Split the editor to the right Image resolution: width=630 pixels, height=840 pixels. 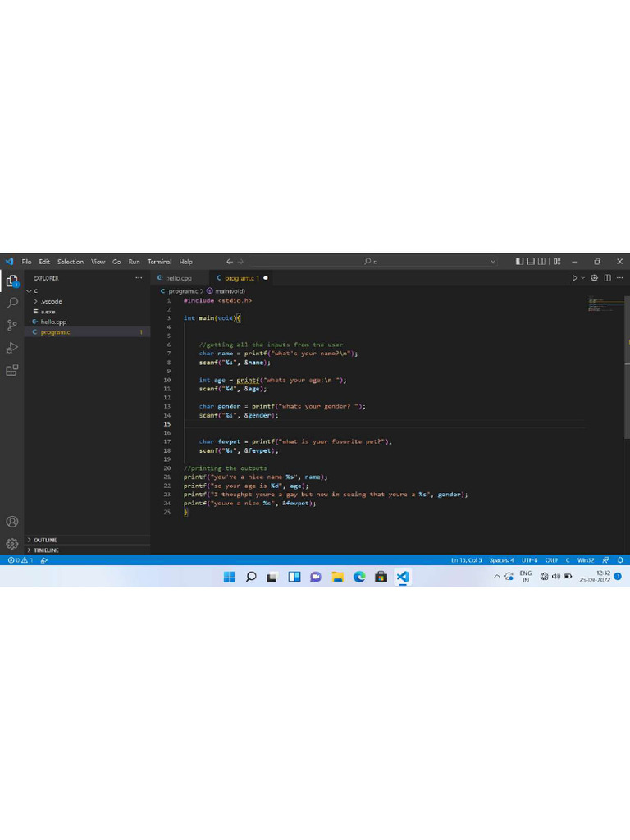pos(608,278)
